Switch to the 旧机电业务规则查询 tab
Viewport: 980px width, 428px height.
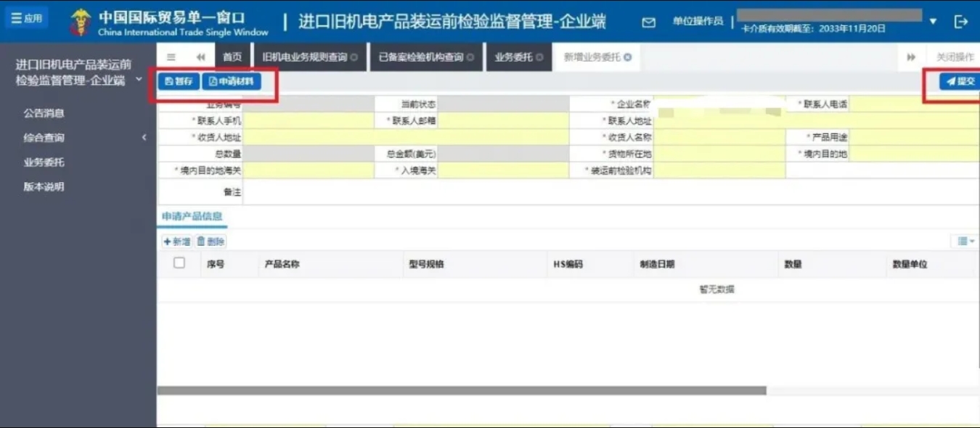click(305, 57)
